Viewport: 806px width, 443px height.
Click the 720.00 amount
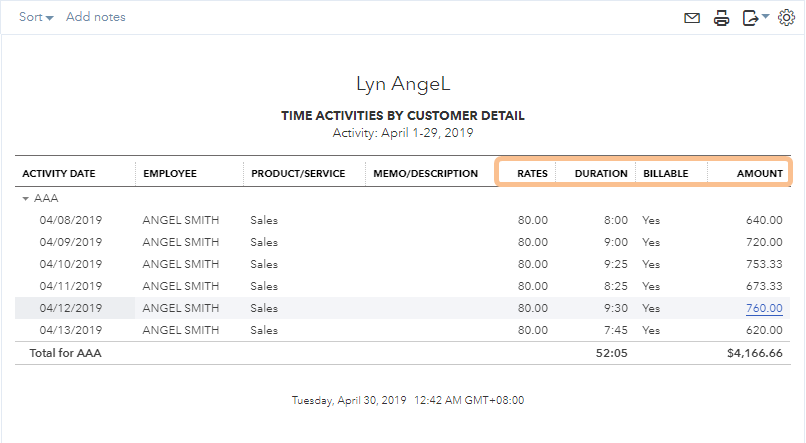coord(764,242)
